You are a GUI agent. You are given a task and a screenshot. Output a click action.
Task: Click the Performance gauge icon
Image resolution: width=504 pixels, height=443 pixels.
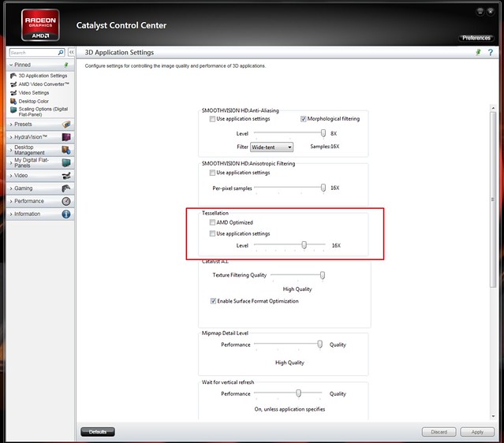66,201
